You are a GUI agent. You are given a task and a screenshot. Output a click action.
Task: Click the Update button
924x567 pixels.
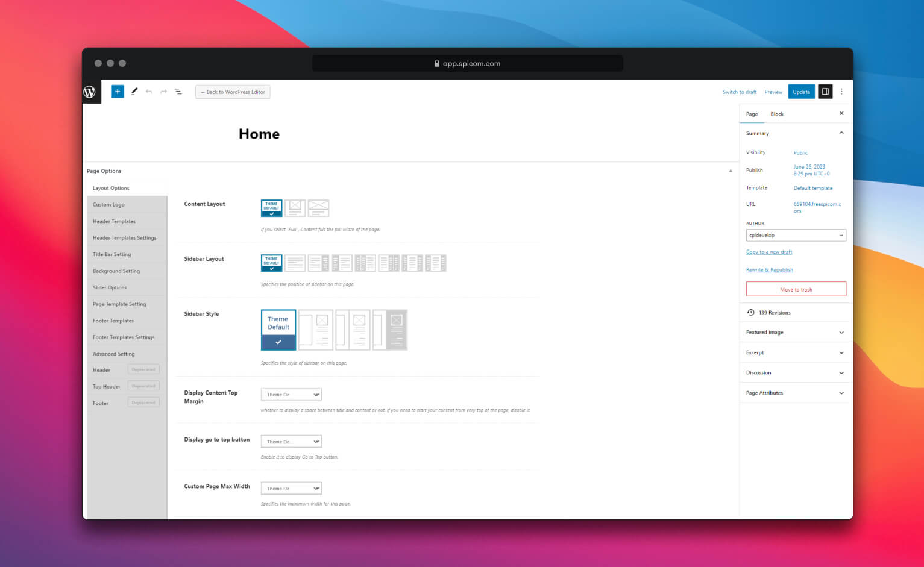801,92
